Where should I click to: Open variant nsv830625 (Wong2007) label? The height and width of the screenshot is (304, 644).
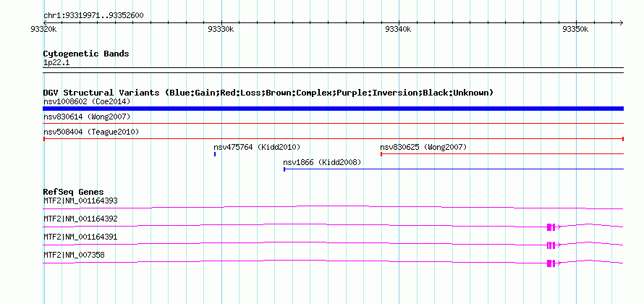(423, 147)
